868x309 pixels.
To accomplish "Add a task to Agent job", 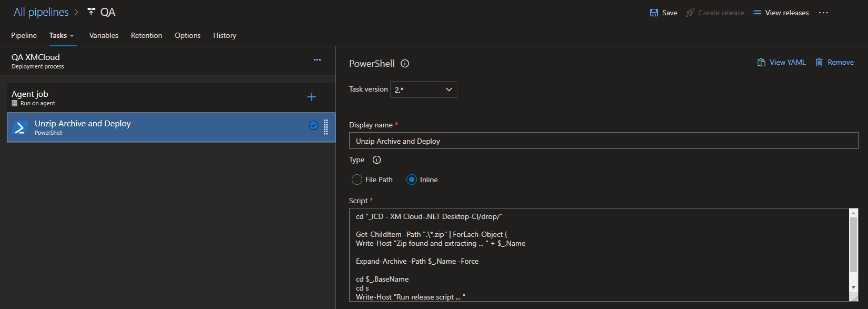I will click(312, 97).
